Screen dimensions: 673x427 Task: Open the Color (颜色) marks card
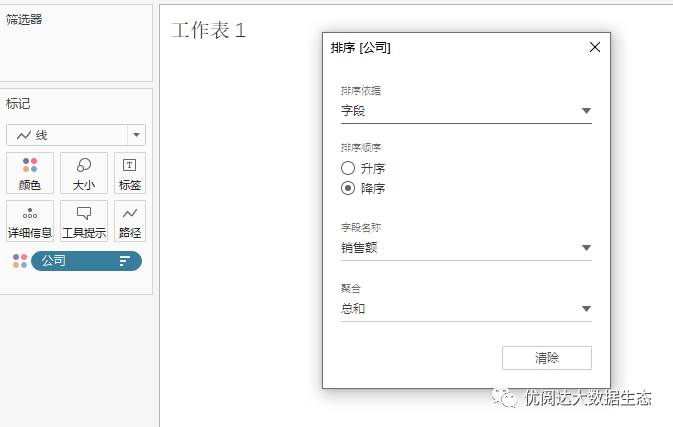pos(30,173)
